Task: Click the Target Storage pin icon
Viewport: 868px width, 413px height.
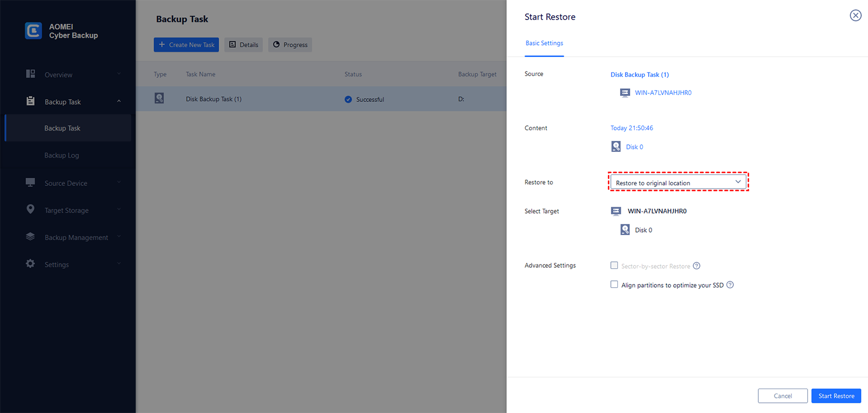Action: [31, 209]
